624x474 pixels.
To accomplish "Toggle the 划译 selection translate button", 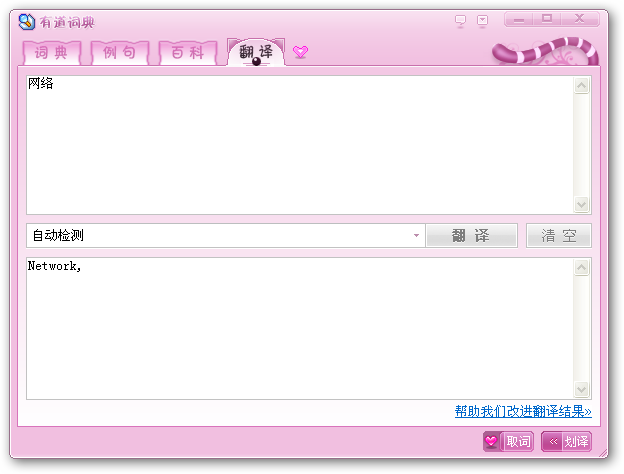I will coord(566,441).
